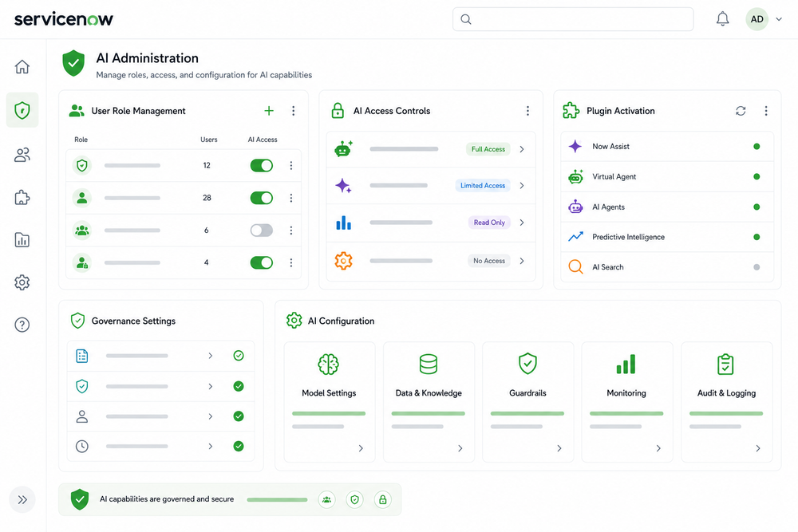
Task: Open AI Access Controls kebab menu
Action: (527, 110)
